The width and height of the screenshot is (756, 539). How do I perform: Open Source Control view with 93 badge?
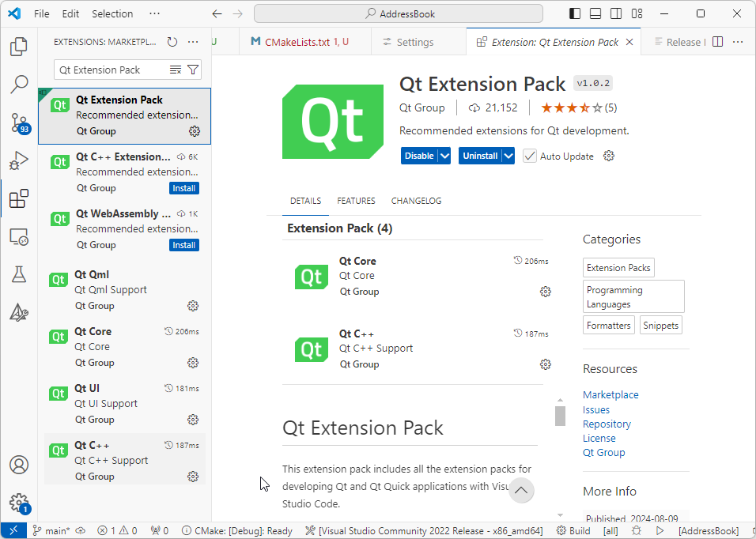[19, 122]
